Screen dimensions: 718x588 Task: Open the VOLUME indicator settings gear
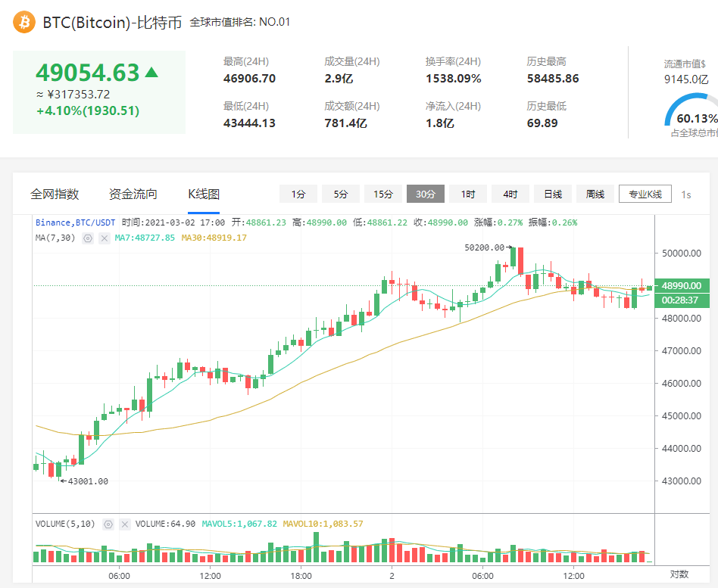pos(107,523)
